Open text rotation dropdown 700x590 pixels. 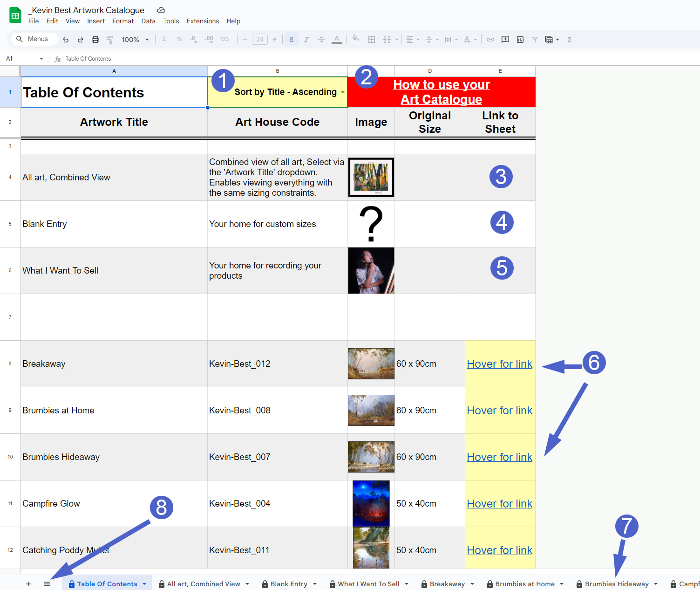click(470, 40)
